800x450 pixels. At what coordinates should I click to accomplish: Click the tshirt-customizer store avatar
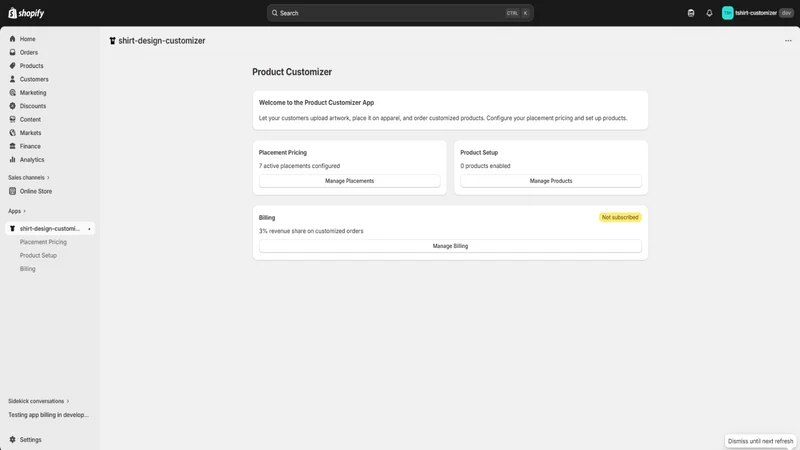[728, 13]
